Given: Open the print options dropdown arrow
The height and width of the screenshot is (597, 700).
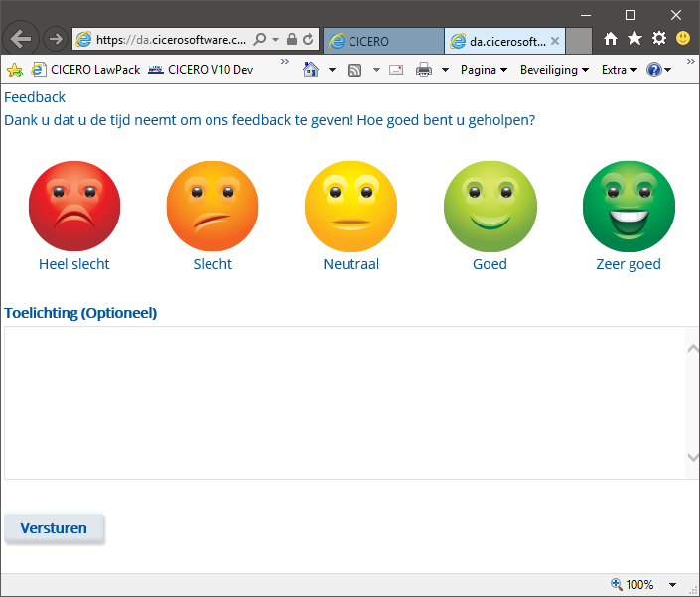Looking at the screenshot, I should coord(445,70).
